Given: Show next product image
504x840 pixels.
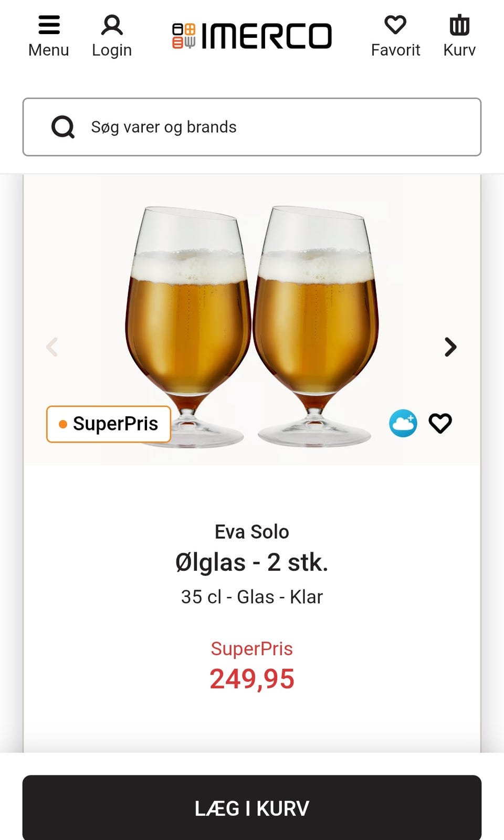Looking at the screenshot, I should (x=450, y=347).
